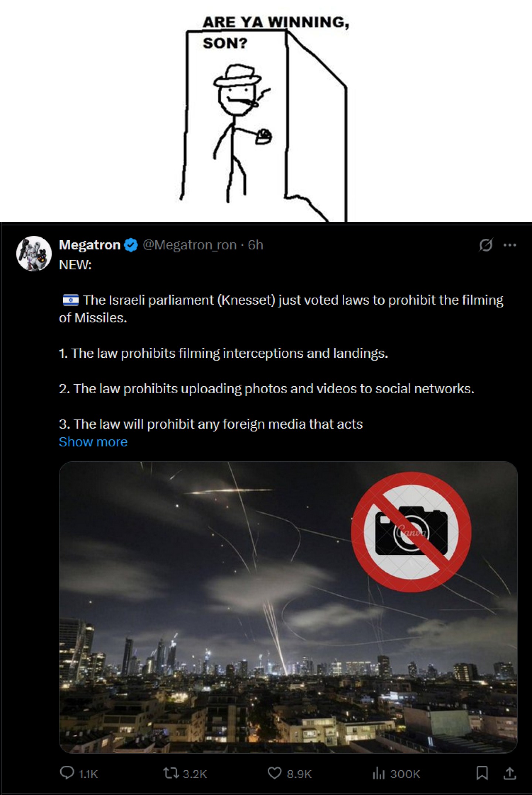This screenshot has height=795, width=532.
Task: Open the three-dot more options menu
Action: tap(510, 245)
